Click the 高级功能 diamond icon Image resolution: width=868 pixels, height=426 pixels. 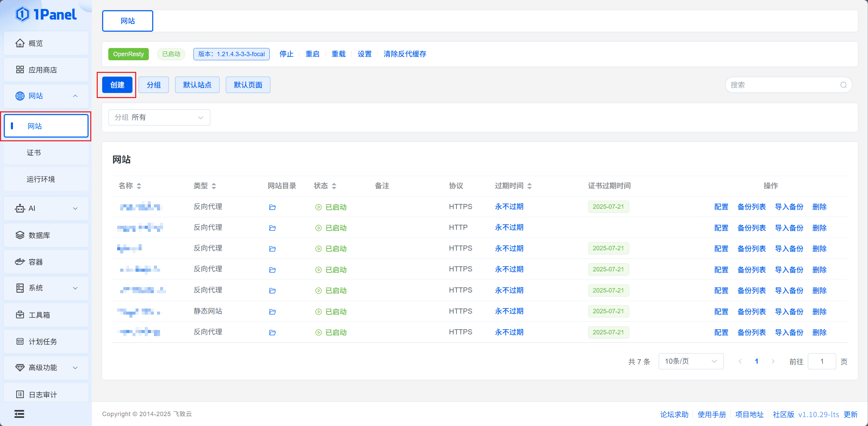tap(20, 368)
